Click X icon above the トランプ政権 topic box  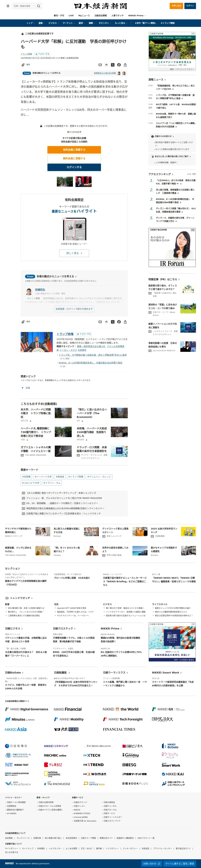click(x=113, y=322)
